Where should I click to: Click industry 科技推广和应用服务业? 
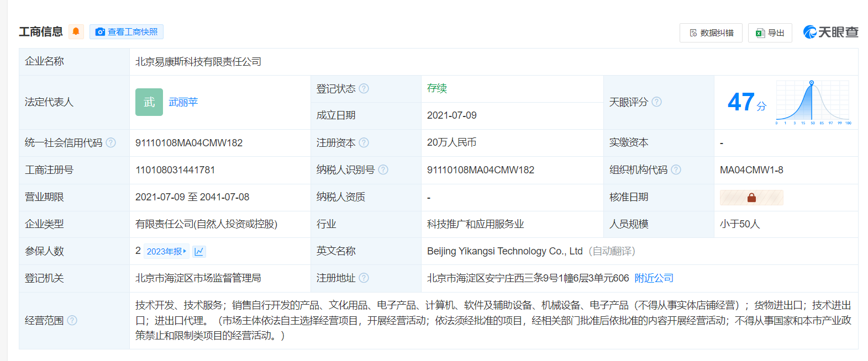[x=476, y=224]
